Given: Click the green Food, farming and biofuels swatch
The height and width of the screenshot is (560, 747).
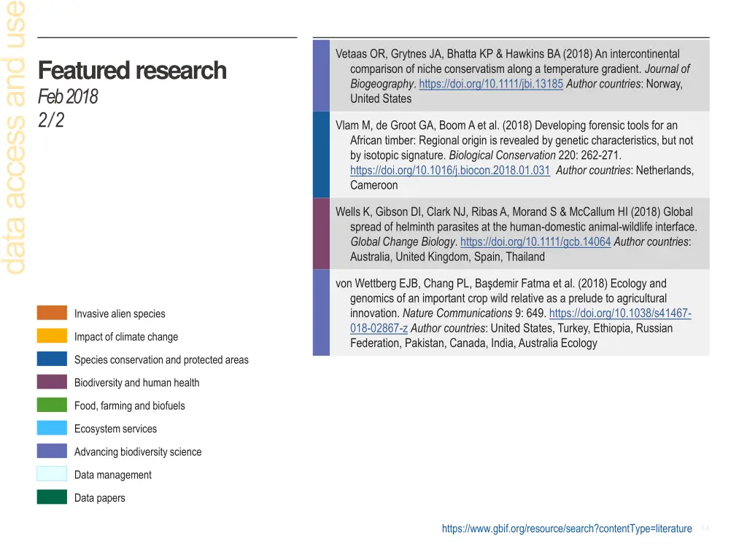Looking at the screenshot, I should [52, 405].
